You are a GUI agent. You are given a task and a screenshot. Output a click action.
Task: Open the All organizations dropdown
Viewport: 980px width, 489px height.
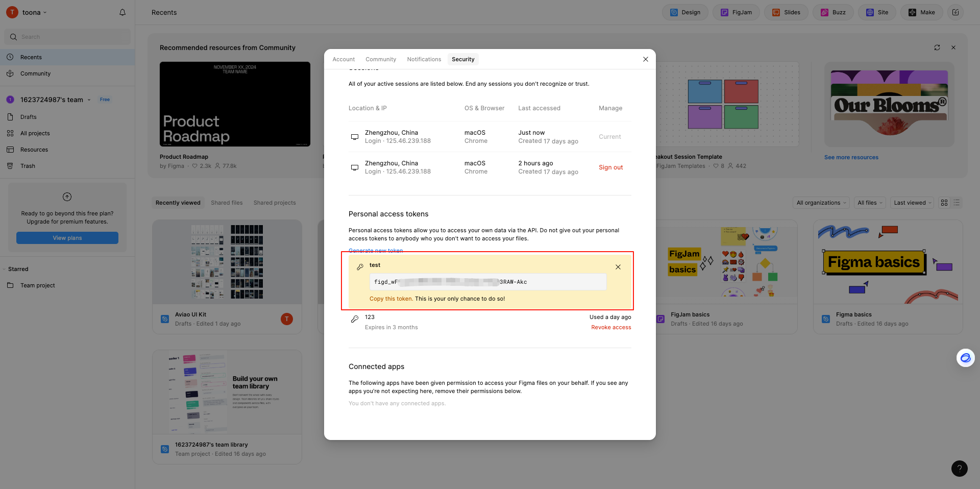point(821,203)
